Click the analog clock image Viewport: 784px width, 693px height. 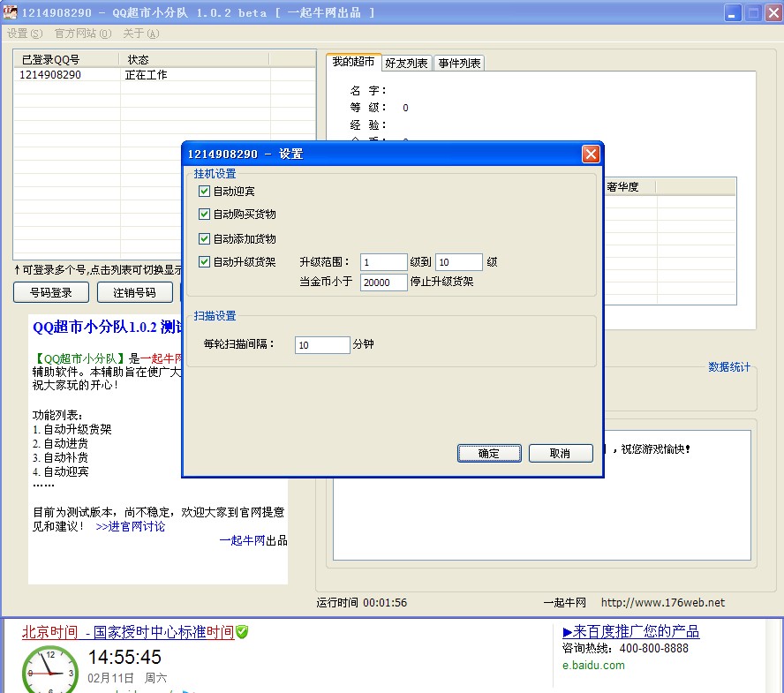(x=50, y=669)
